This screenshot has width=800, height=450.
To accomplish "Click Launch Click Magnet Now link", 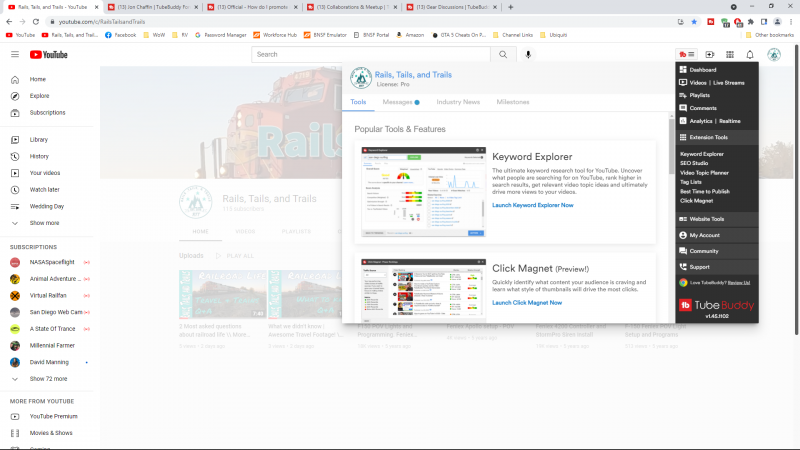I will point(526,302).
